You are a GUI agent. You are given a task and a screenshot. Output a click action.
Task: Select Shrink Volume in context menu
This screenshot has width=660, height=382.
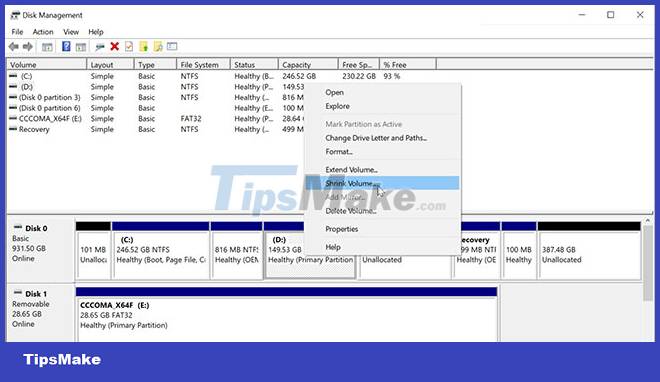382,183
